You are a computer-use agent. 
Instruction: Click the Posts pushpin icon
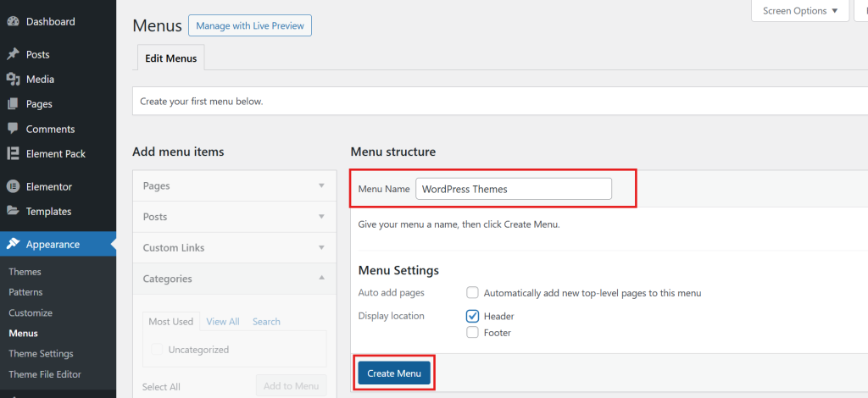pos(13,54)
